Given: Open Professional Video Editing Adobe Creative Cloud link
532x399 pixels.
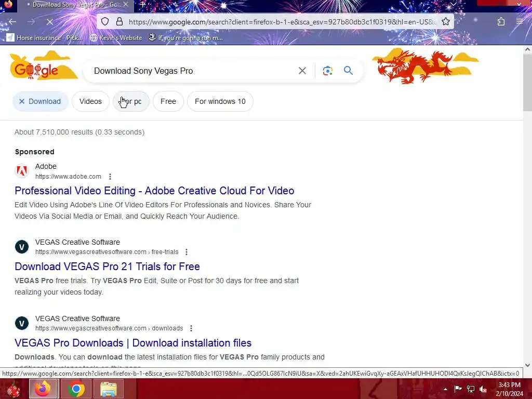Looking at the screenshot, I should 154,191.
